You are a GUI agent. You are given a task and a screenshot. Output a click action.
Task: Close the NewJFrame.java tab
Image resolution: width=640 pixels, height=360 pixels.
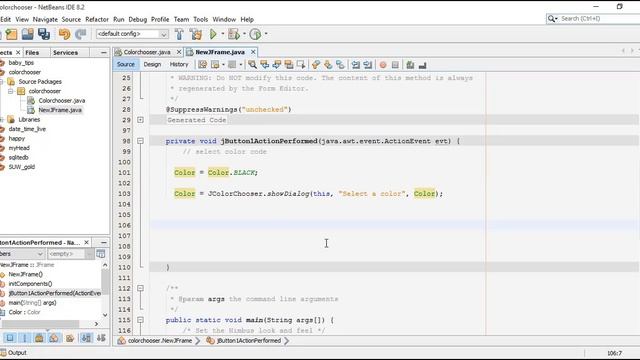pos(253,52)
